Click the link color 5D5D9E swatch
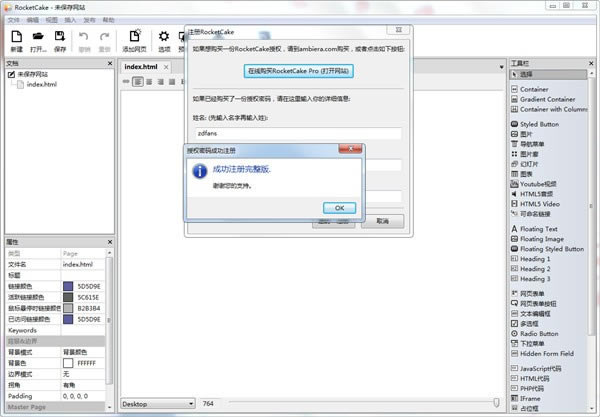600x417 pixels. point(68,286)
